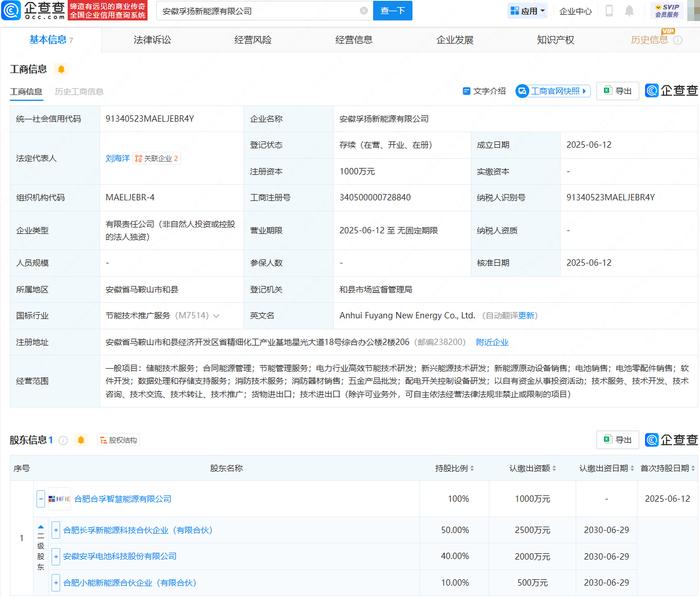Clear the search box with the X icon
Viewport: 700px width, 598px height.
click(364, 11)
